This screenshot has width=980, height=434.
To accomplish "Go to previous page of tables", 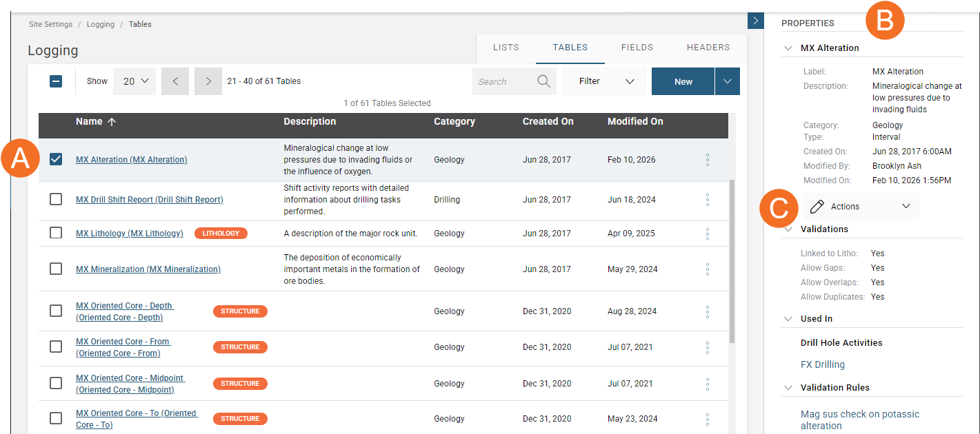I will 175,81.
